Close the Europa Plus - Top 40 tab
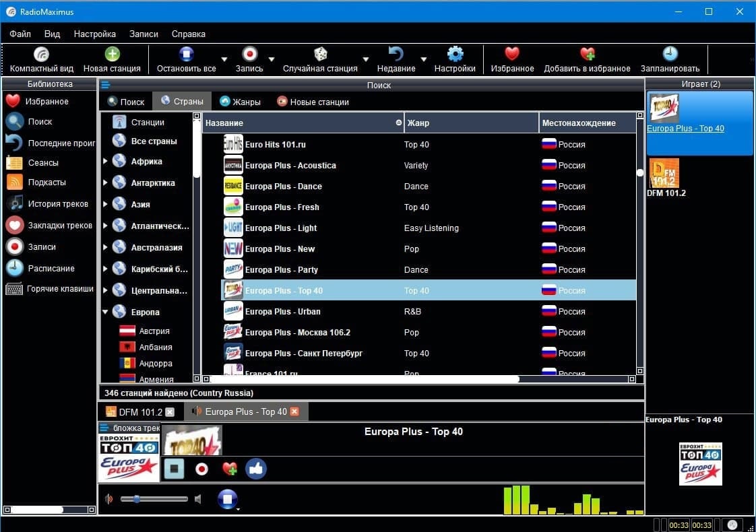This screenshot has width=756, height=532. [x=294, y=411]
